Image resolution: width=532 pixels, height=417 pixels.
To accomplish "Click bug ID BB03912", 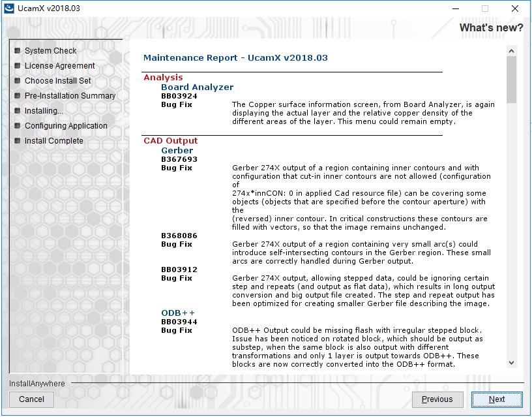I will [x=179, y=270].
